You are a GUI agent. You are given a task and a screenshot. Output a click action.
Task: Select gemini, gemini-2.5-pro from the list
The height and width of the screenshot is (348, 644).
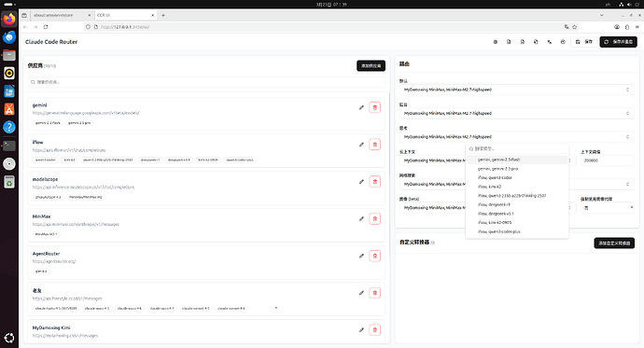pyautogui.click(x=517, y=169)
